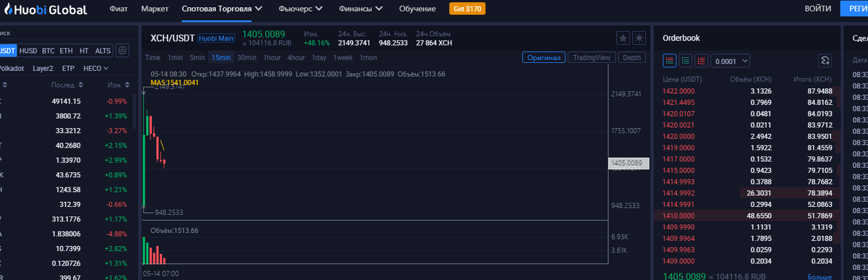Select the HT market tab
The width and height of the screenshot is (868, 280).
click(x=84, y=51)
